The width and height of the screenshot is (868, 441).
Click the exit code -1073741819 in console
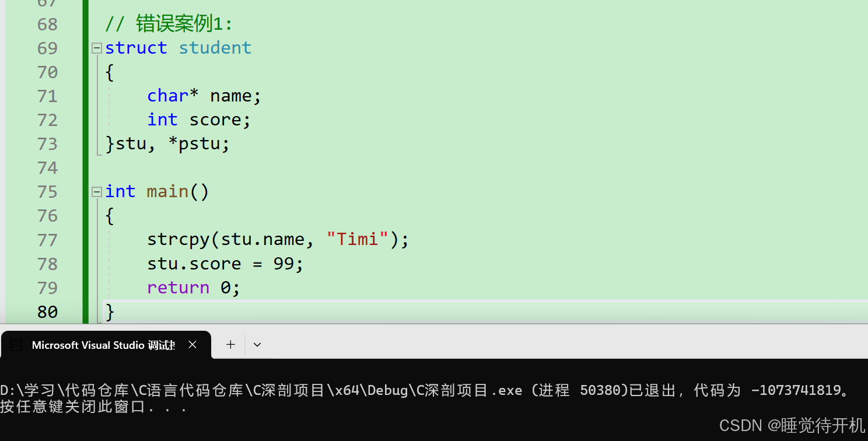pos(796,390)
